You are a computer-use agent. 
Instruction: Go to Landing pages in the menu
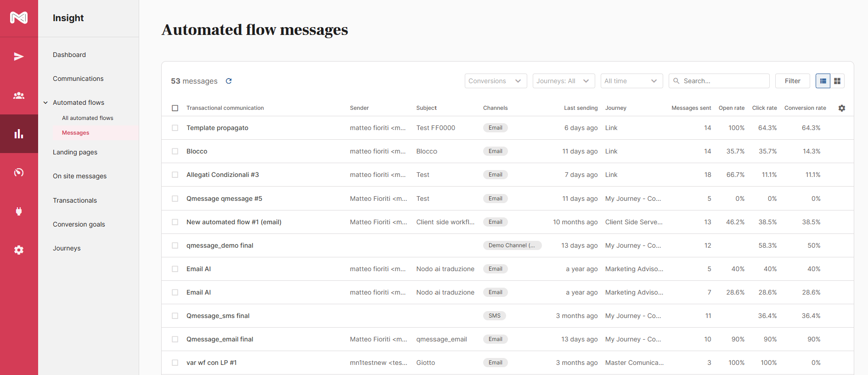[75, 152]
